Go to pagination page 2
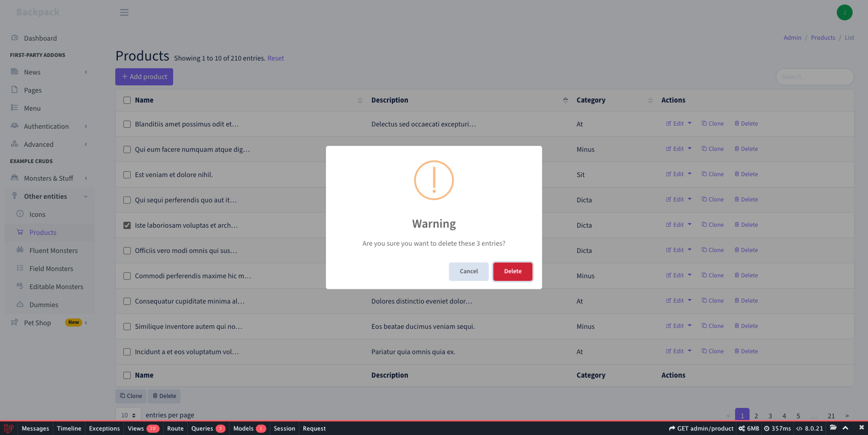The image size is (868, 435). pyautogui.click(x=756, y=416)
